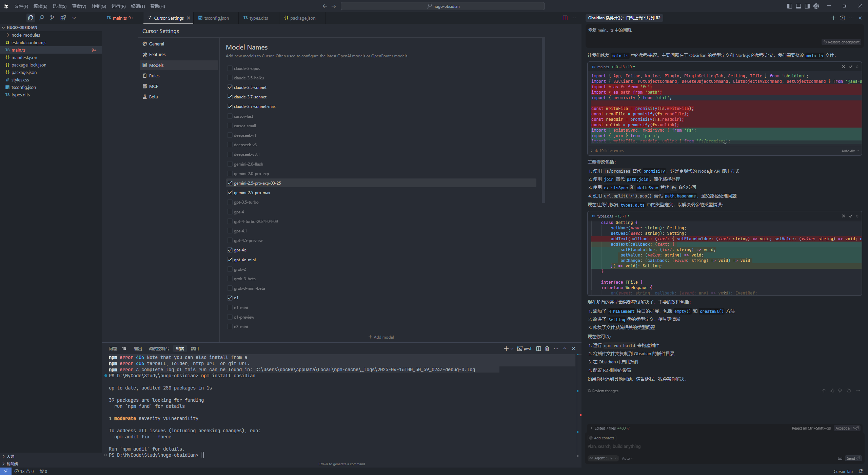Open the Extensions icon in sidebar header
The height and width of the screenshot is (475, 868).
click(63, 18)
